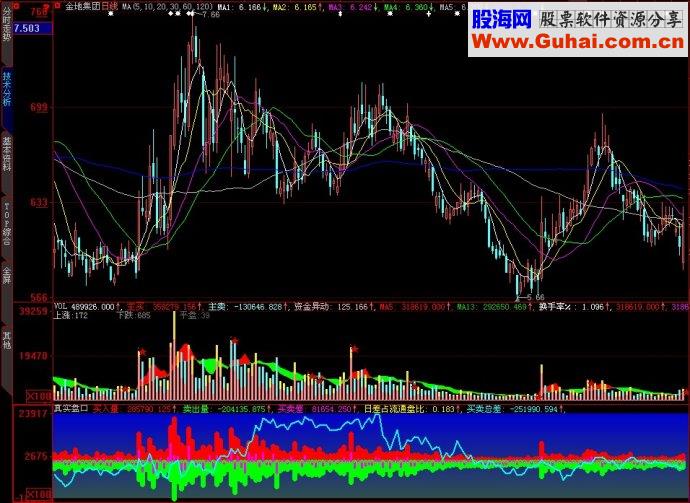Click the green MA13: 292650.469 volume label
The width and height of the screenshot is (690, 503).
coord(494,307)
